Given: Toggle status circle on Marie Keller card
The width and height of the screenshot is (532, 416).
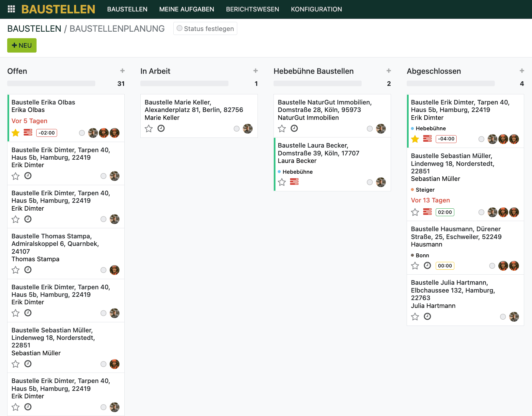Looking at the screenshot, I should (237, 129).
